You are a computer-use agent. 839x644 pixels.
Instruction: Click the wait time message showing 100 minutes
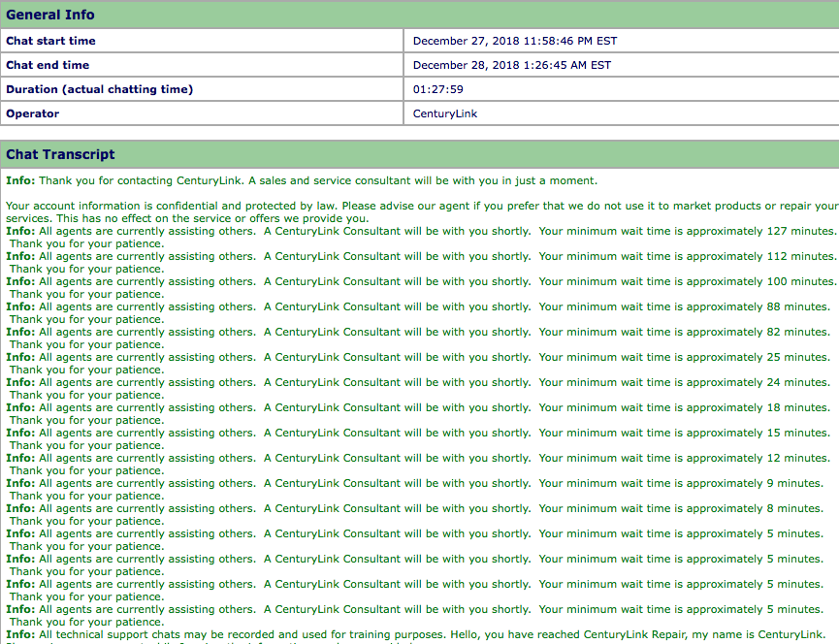click(421, 288)
